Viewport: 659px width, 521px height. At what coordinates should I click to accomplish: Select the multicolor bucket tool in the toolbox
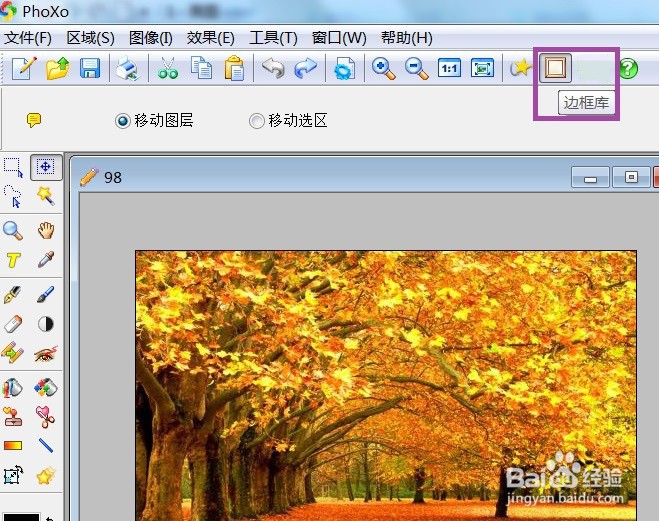point(46,388)
